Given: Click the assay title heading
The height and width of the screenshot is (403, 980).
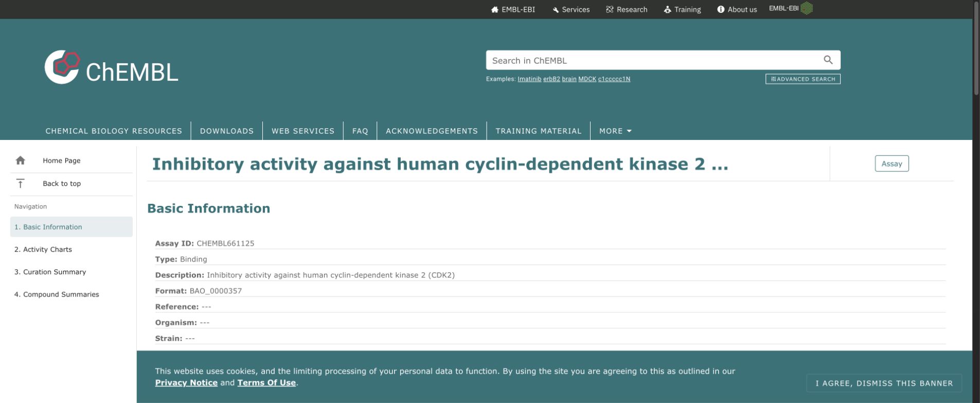Looking at the screenshot, I should (440, 164).
